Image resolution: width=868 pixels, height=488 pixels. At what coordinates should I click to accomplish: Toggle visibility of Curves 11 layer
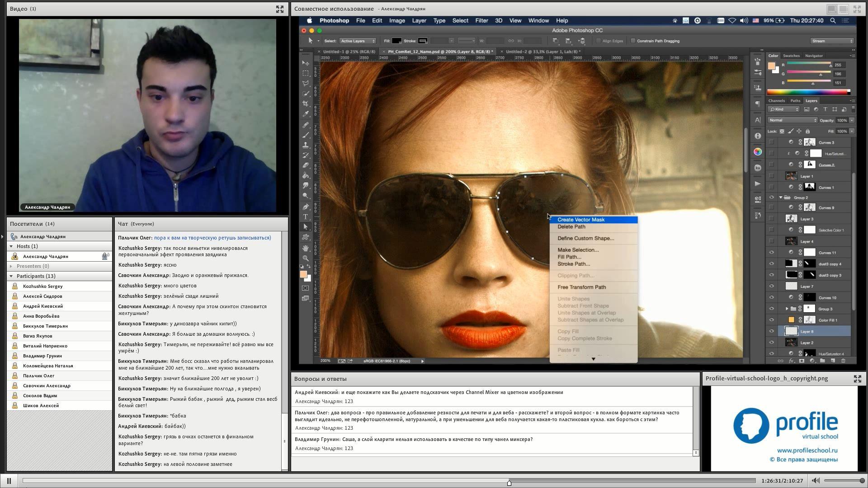(x=772, y=253)
